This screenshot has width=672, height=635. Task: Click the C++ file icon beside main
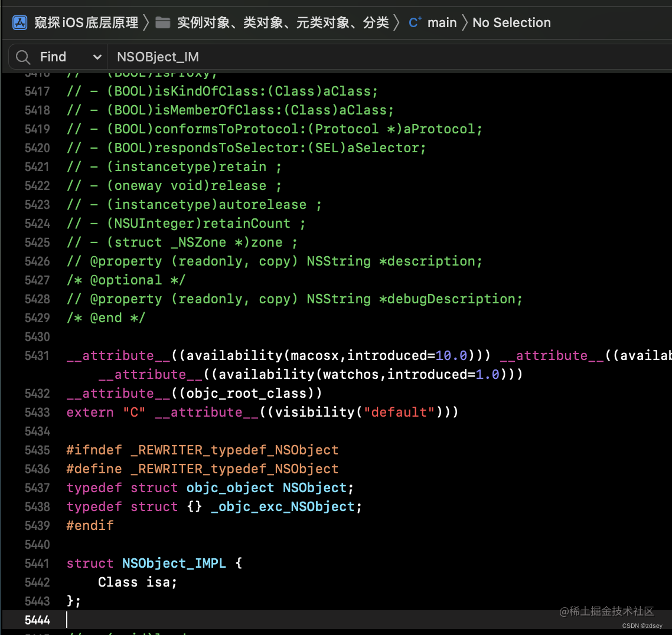tap(415, 22)
